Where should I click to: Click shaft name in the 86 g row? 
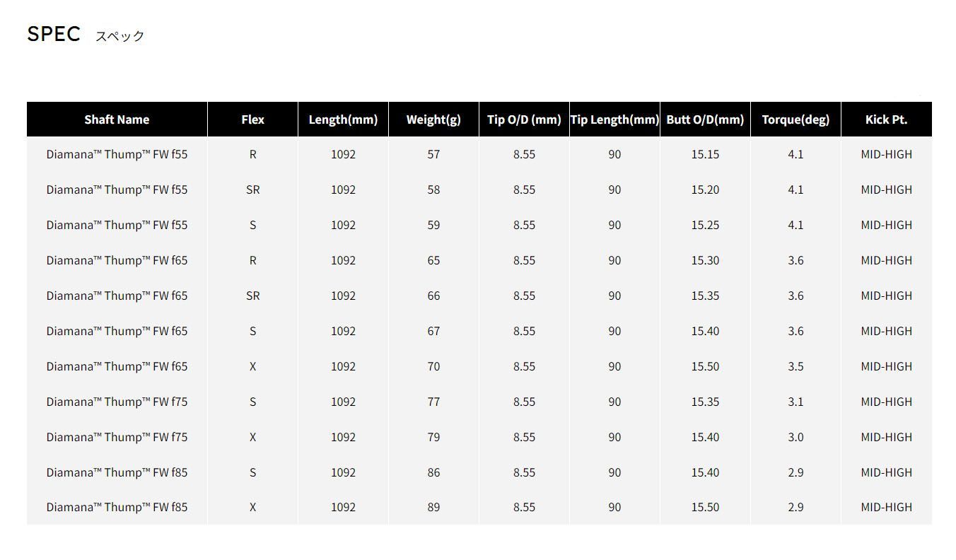[x=117, y=472]
